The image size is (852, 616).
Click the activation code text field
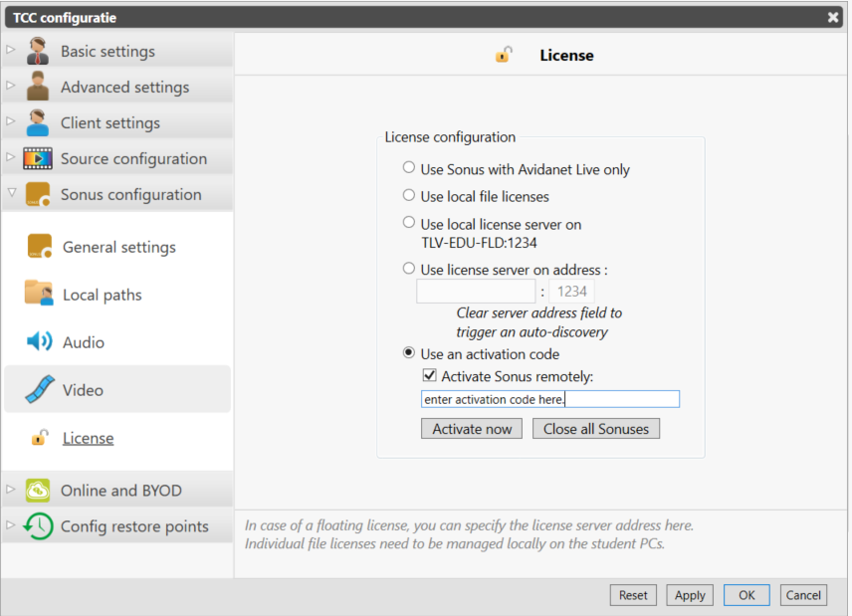[x=549, y=399]
